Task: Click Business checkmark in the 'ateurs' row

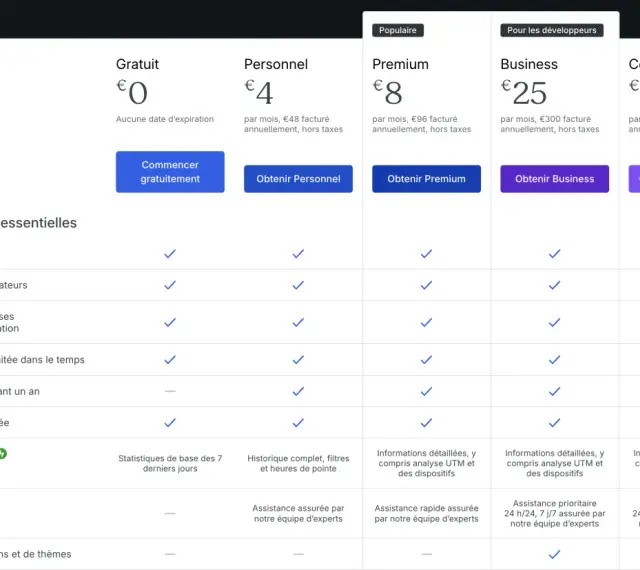Action: click(x=554, y=285)
